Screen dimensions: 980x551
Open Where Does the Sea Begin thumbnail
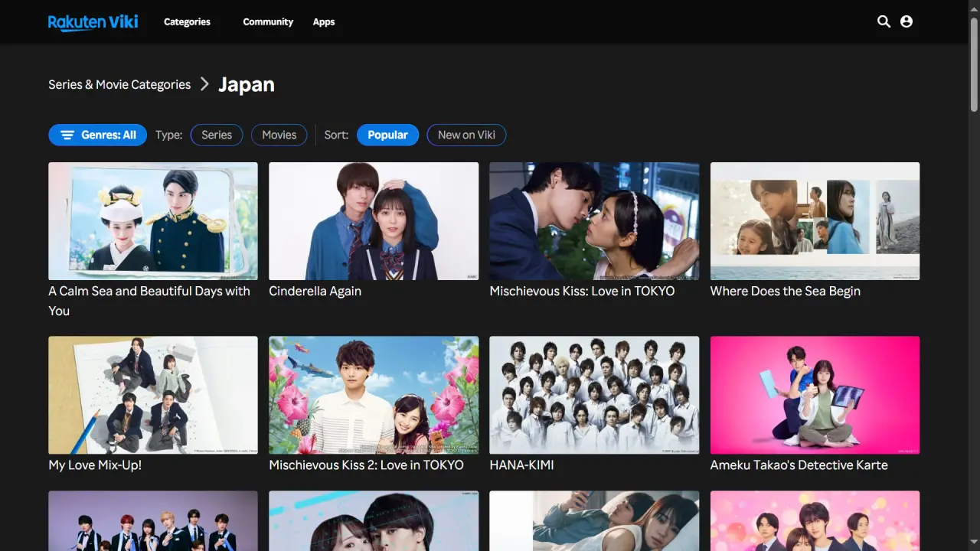(x=815, y=221)
